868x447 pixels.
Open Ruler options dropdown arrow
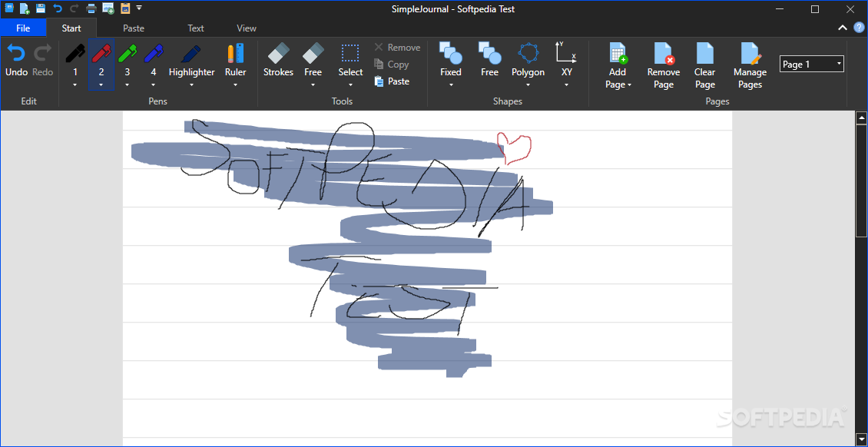tap(235, 85)
